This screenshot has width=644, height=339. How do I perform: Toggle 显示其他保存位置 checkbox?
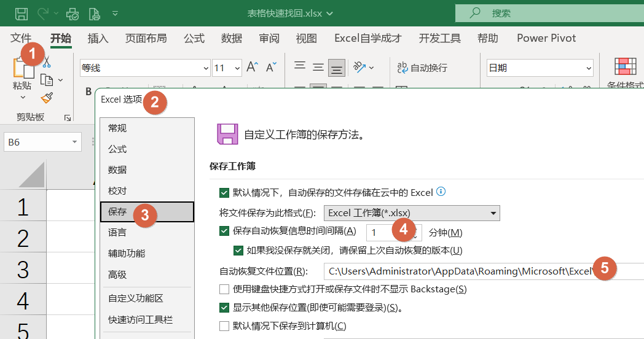[224, 308]
